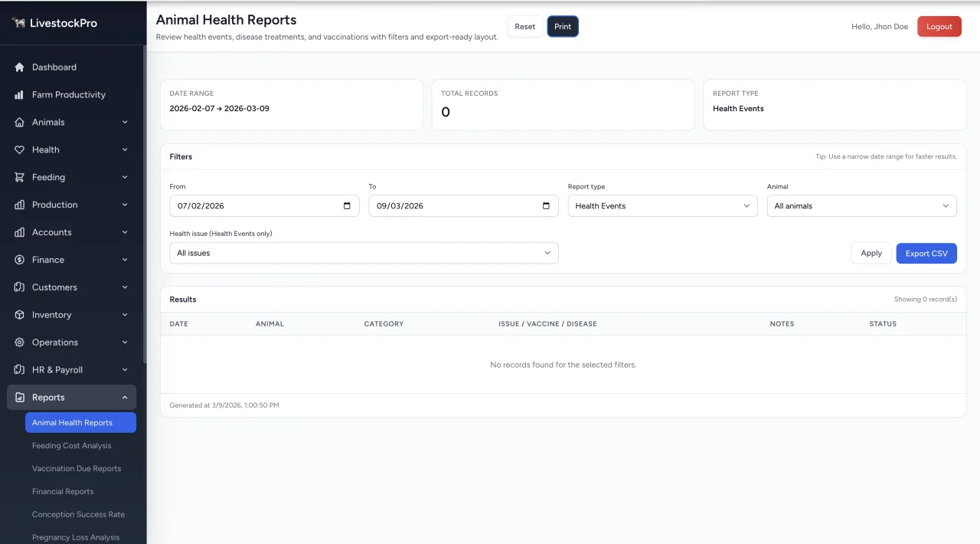Click the Dashboard home icon
This screenshot has height=544, width=980.
pos(20,67)
